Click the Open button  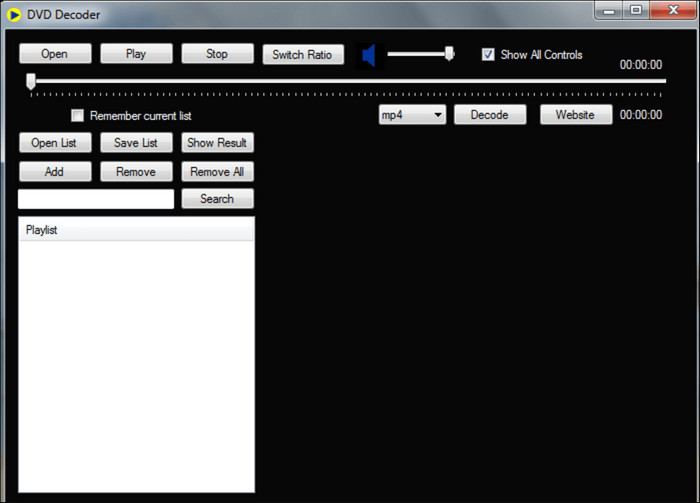point(55,54)
